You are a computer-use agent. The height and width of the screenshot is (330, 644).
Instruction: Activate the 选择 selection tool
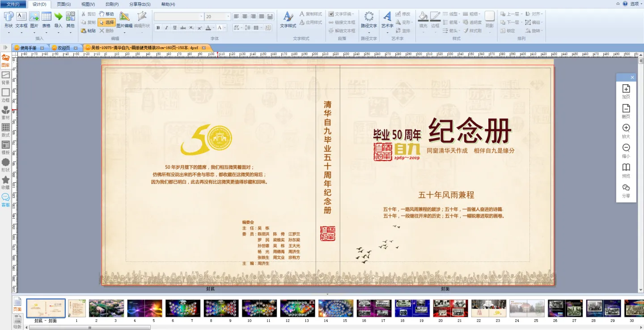(x=106, y=22)
